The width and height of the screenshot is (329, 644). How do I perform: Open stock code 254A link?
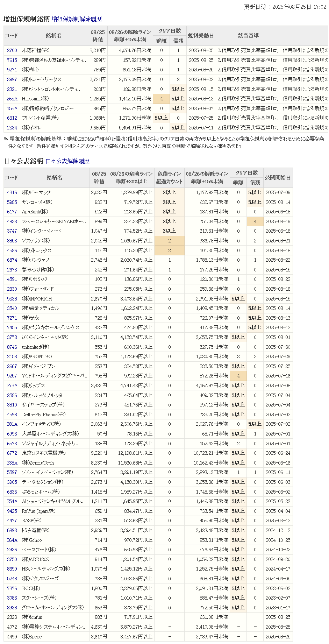click(12, 501)
